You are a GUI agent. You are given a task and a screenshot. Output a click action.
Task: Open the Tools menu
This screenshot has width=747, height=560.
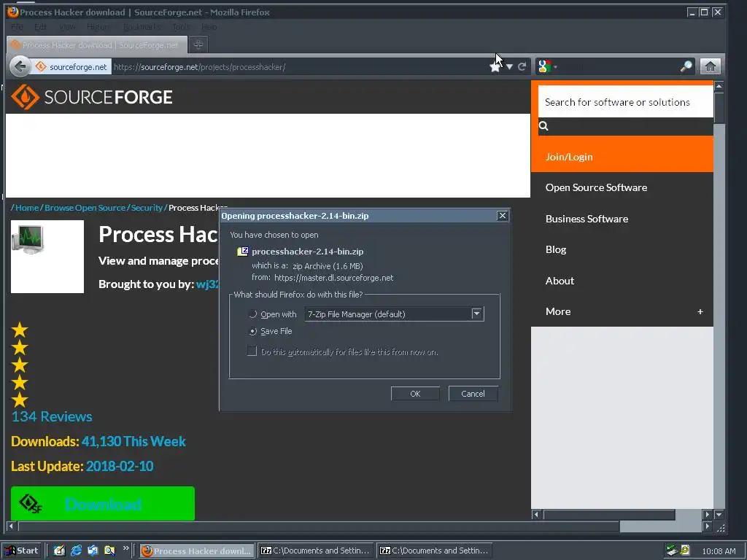tap(181, 27)
